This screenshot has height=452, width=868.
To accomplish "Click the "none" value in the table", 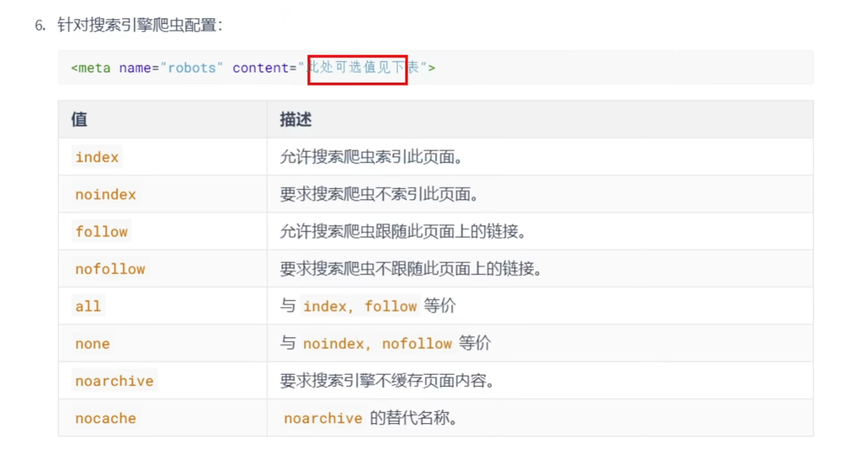I will coord(92,344).
